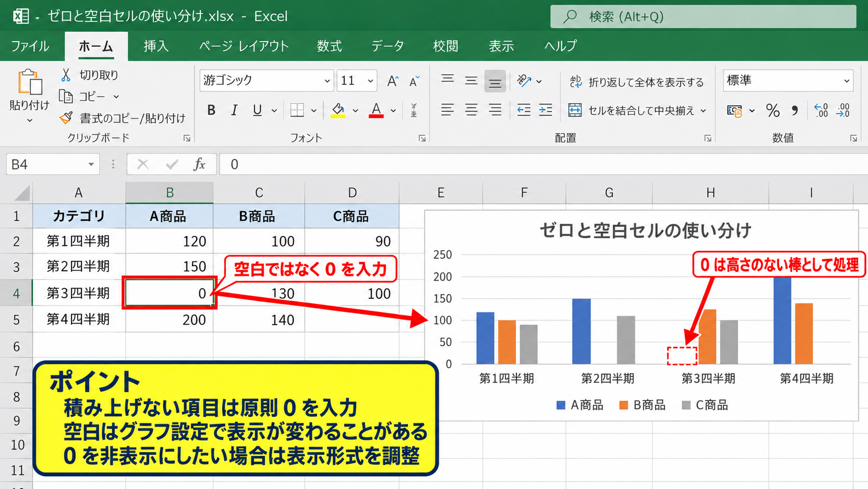Decrease indent of cell
This screenshot has width=868, height=489.
click(524, 110)
